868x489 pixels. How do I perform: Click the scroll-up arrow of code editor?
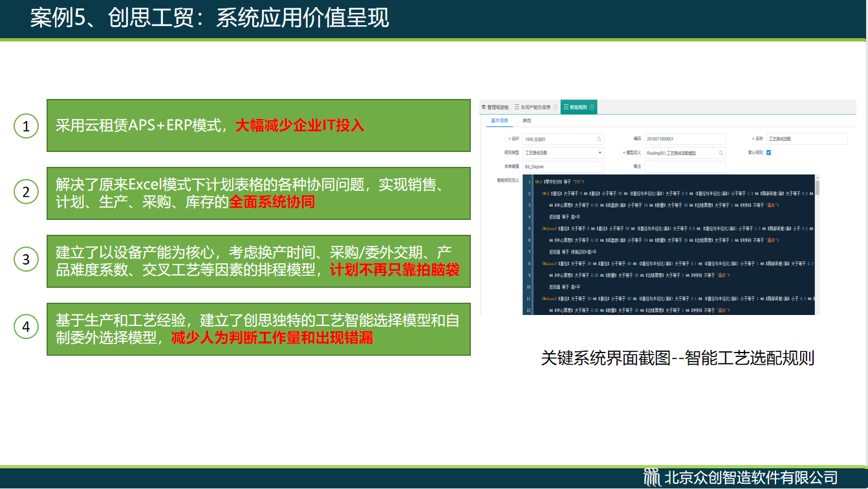click(818, 177)
